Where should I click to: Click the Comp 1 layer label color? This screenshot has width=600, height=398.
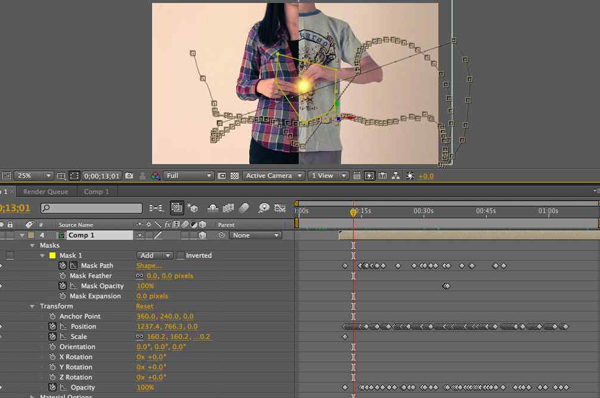(x=31, y=235)
